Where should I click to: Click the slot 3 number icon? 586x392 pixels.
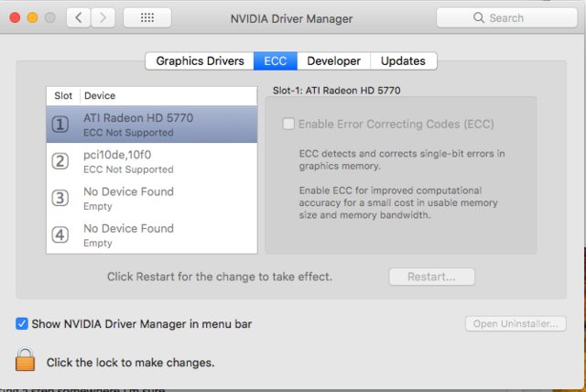point(60,198)
